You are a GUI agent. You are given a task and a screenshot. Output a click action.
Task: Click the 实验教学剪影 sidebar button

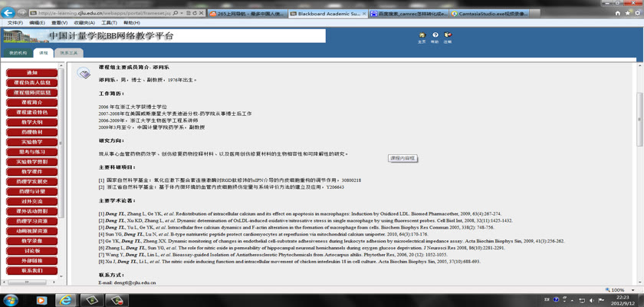click(31, 162)
